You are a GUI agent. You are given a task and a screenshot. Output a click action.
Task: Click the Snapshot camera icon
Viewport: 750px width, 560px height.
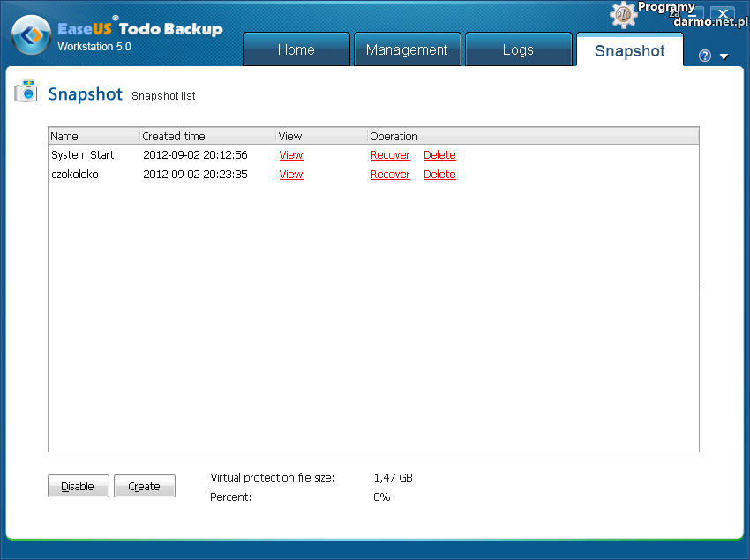click(x=26, y=92)
